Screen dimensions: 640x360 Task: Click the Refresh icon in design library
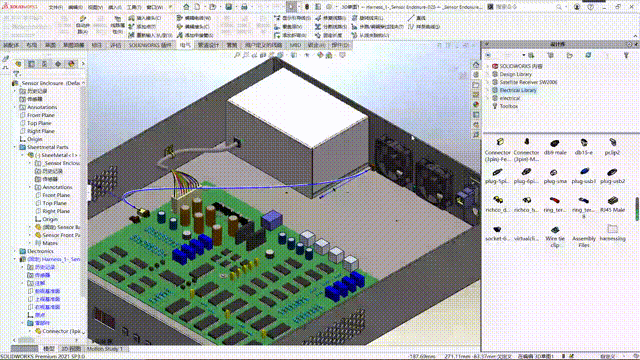[x=588, y=55]
